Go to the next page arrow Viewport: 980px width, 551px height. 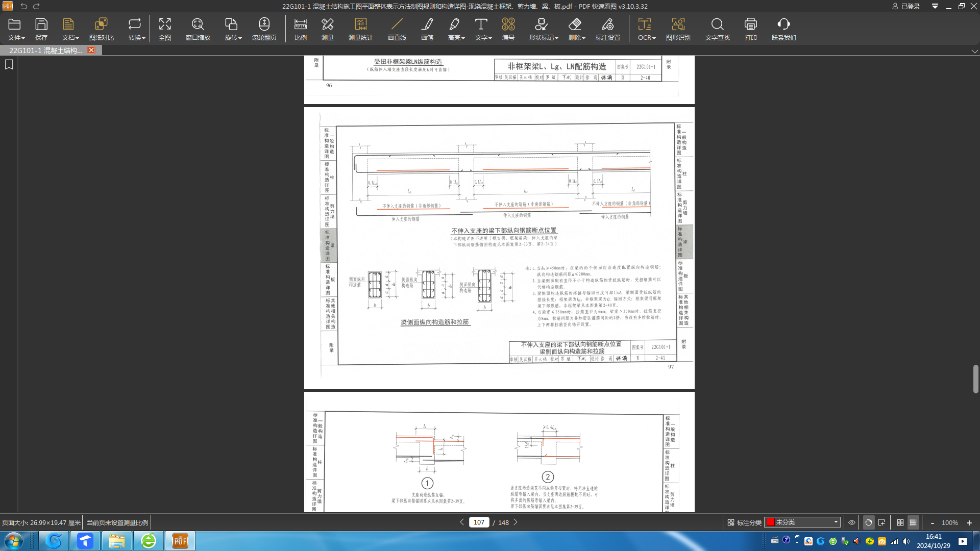coord(516,522)
